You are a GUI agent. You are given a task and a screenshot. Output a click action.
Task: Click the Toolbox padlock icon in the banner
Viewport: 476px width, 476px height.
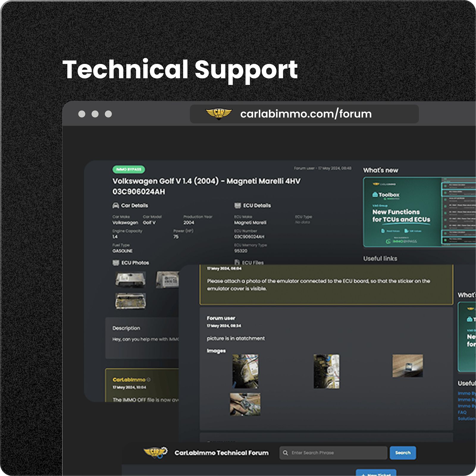coord(375,195)
